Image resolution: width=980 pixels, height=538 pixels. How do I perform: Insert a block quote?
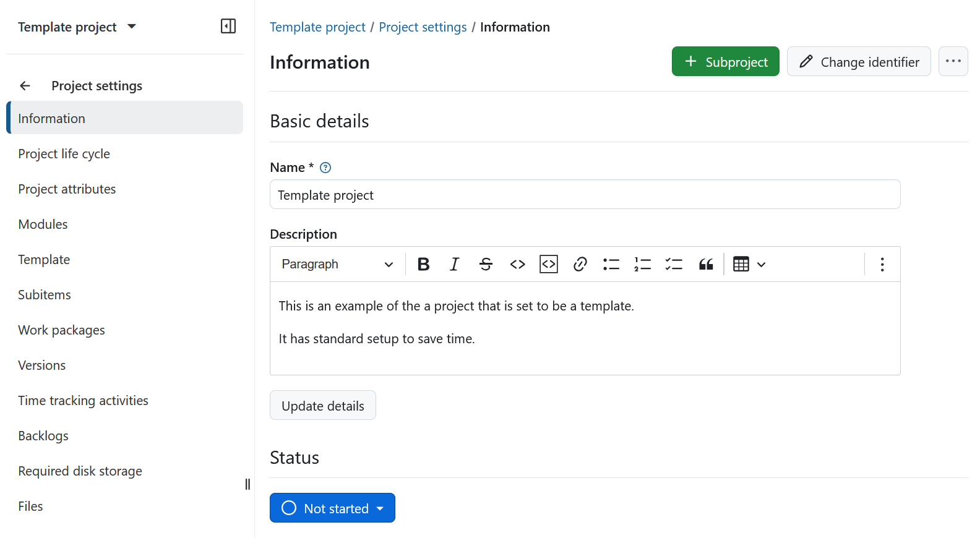(x=705, y=265)
